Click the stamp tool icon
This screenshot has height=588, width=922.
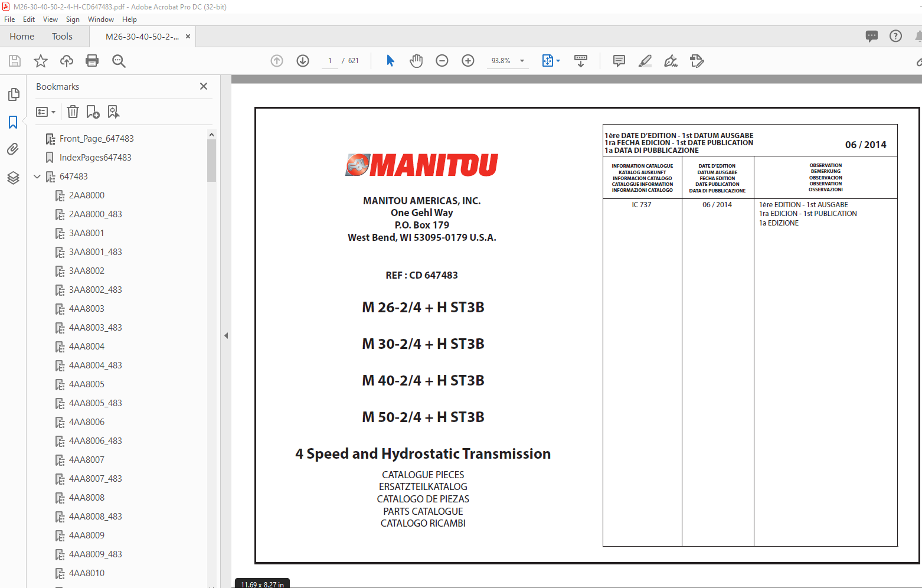(x=697, y=61)
